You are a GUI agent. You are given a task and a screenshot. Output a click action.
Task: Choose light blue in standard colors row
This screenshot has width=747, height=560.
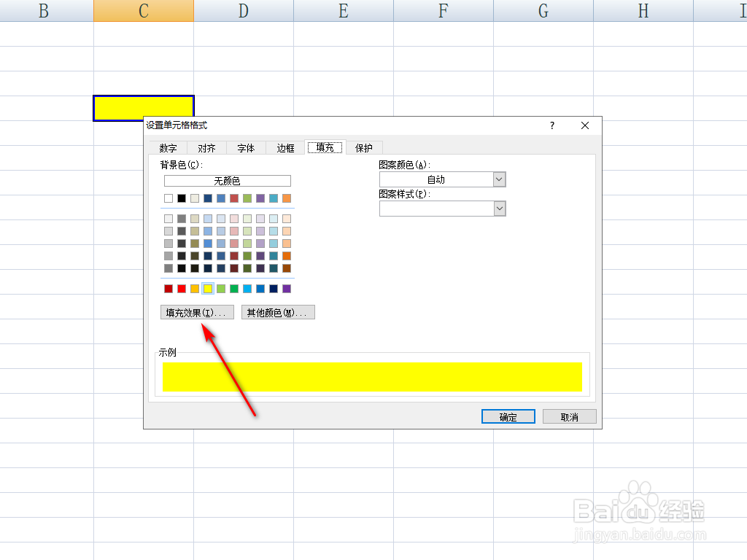(247, 289)
